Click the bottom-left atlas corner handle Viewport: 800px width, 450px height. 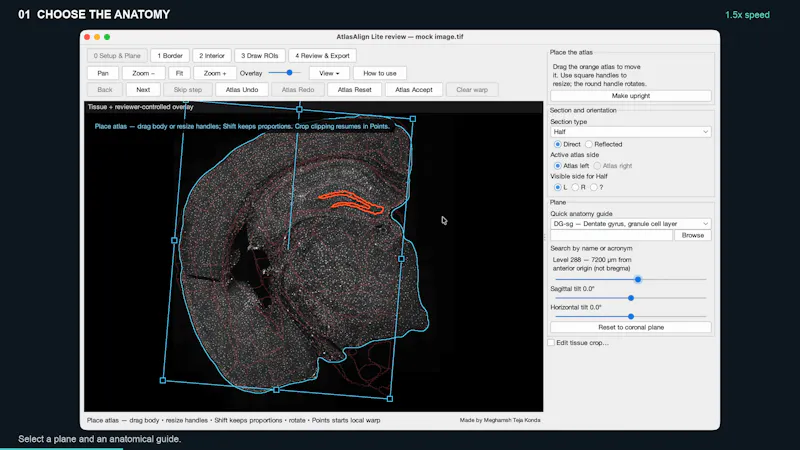point(163,381)
